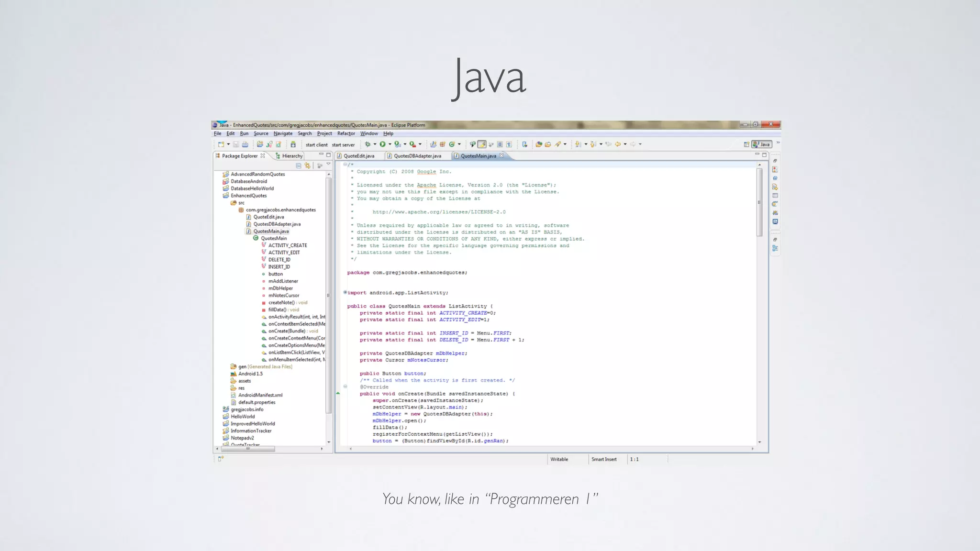The image size is (980, 551).
Task: Click the Previous Annotation icon
Action: click(x=593, y=144)
